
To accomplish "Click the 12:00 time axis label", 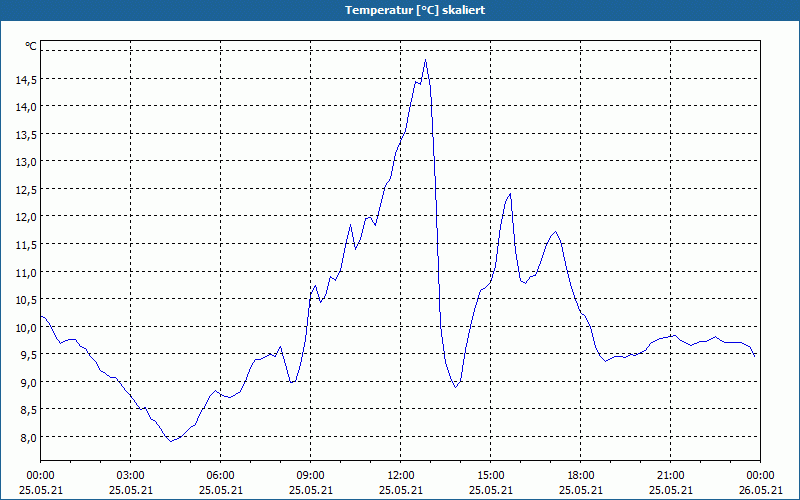I will click(401, 476).
